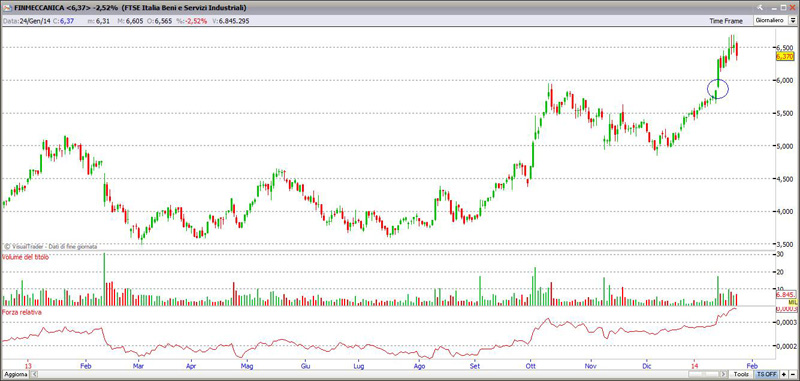Click the 30 label on volume axis
This screenshot has height=381, width=800.
[x=780, y=255]
